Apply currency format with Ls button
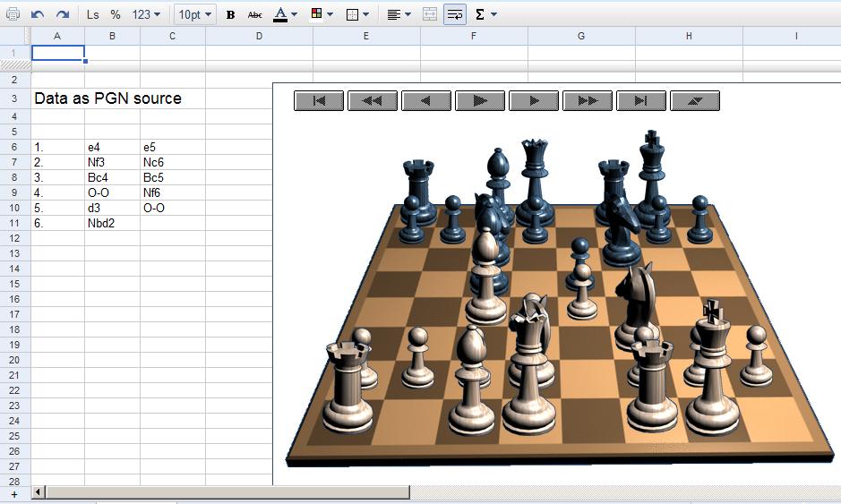Viewport: 841px width, 504px height. (x=93, y=14)
